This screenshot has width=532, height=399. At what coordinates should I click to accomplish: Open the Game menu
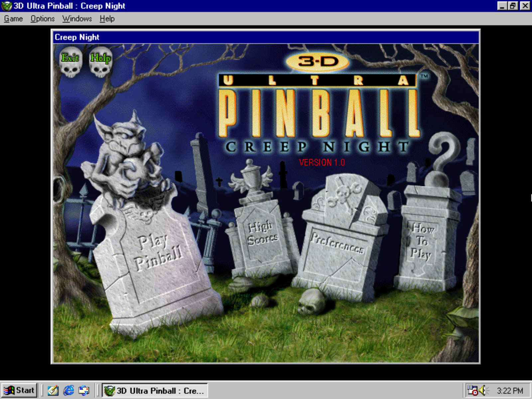13,19
